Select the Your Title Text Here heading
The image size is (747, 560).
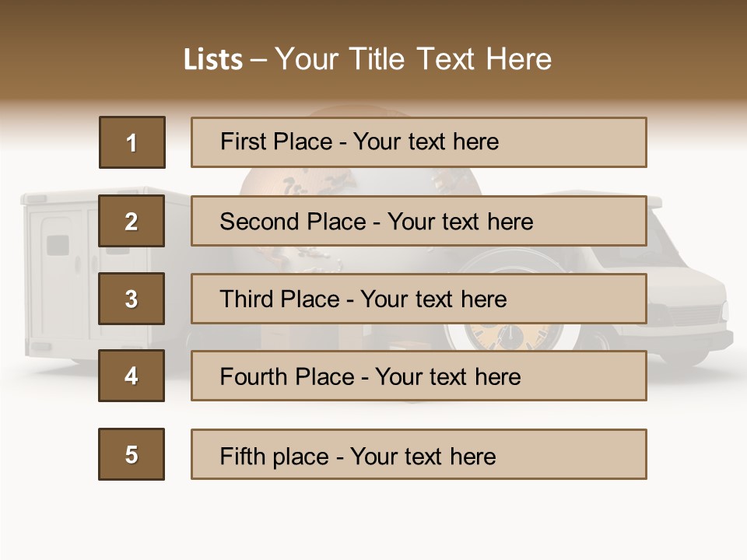tap(413, 59)
